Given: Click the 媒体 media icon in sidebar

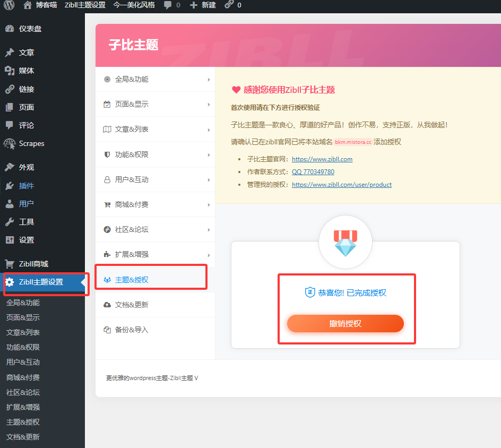Looking at the screenshot, I should pos(10,71).
